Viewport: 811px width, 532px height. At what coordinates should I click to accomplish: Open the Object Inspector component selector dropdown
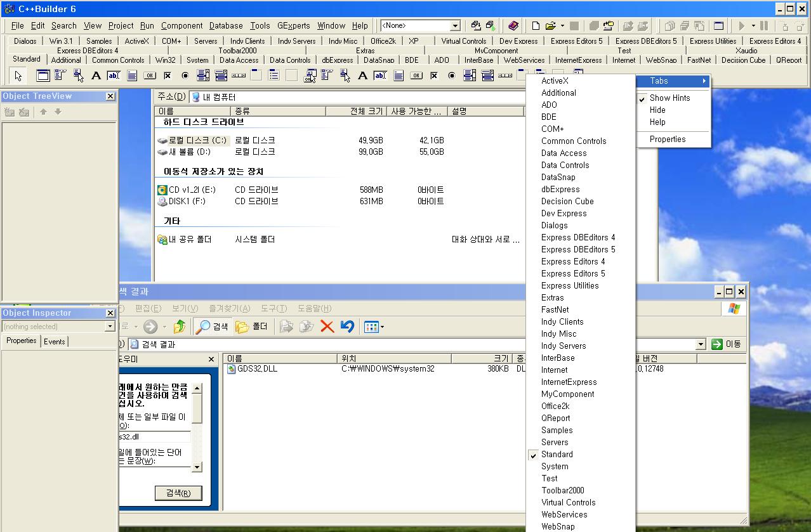pyautogui.click(x=110, y=327)
